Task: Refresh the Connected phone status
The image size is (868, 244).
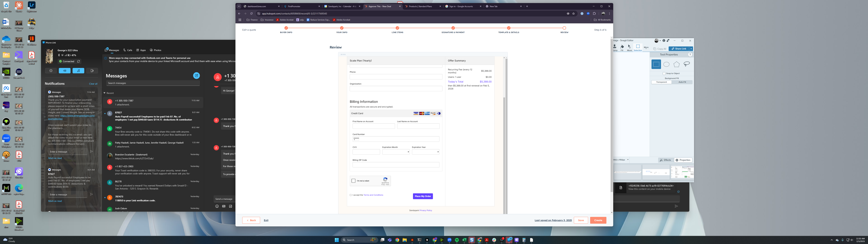Action: coord(78,61)
